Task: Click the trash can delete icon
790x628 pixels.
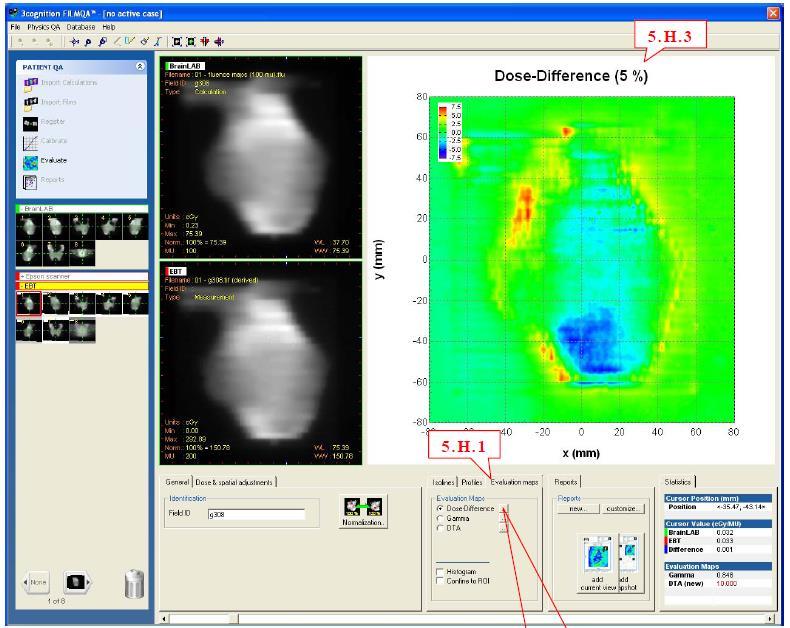Action: pos(134,584)
